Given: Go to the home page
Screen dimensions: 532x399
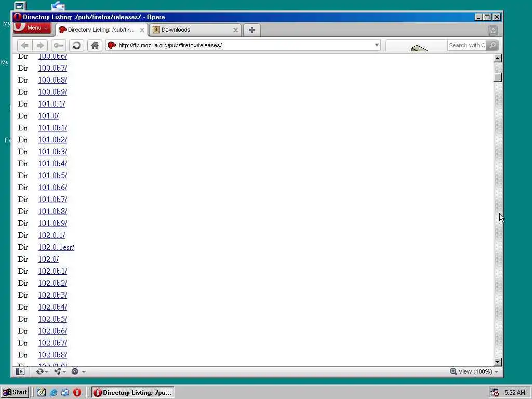Looking at the screenshot, I should coord(95,45).
